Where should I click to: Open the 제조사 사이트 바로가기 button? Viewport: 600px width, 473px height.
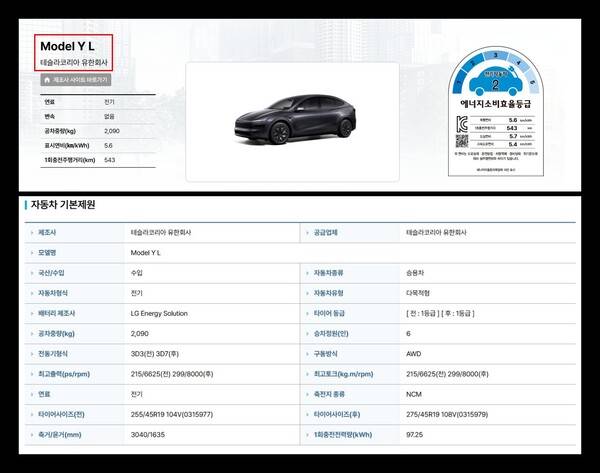click(75, 79)
